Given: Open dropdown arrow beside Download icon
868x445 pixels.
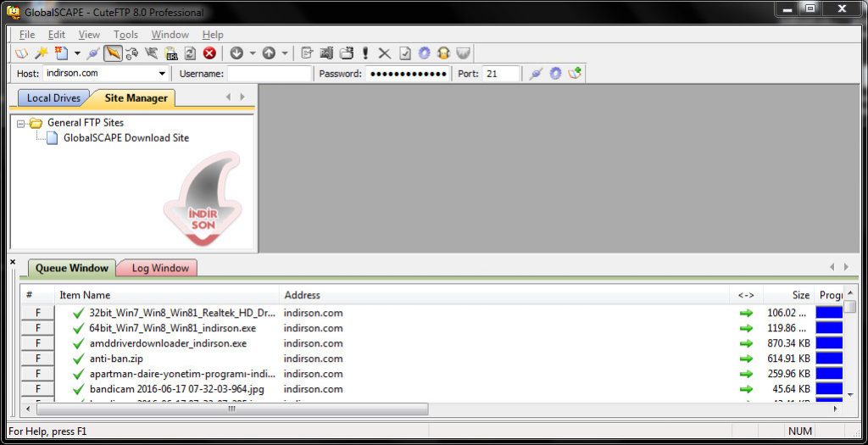Looking at the screenshot, I should click(x=253, y=53).
